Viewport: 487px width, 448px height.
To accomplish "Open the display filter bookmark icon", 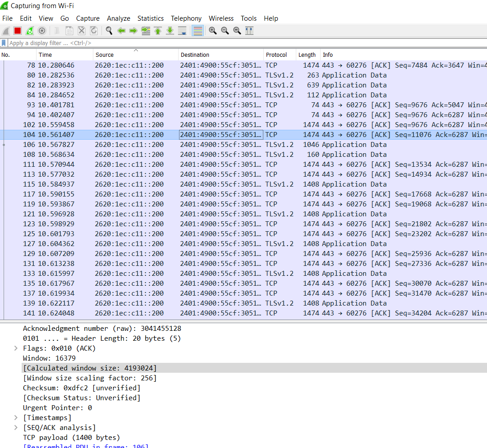I will point(4,43).
